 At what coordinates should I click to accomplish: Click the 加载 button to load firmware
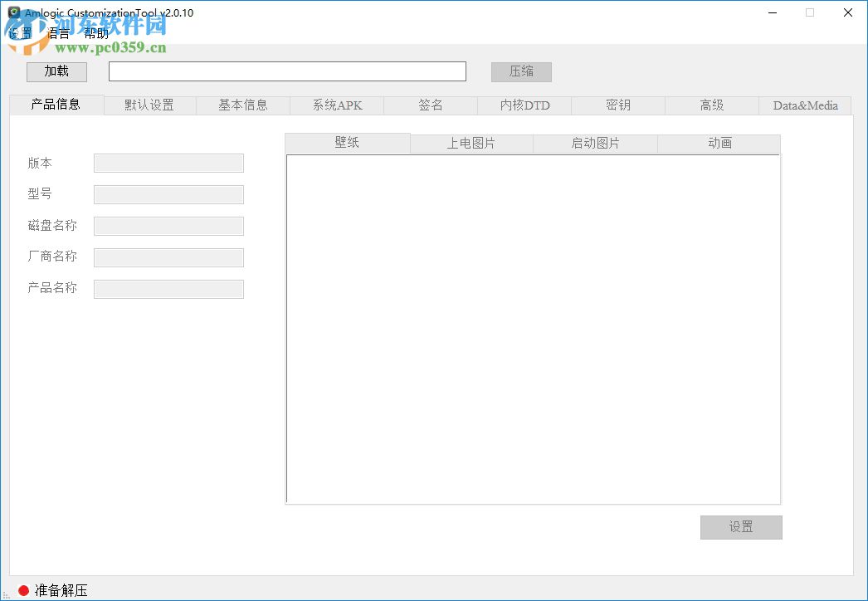56,71
